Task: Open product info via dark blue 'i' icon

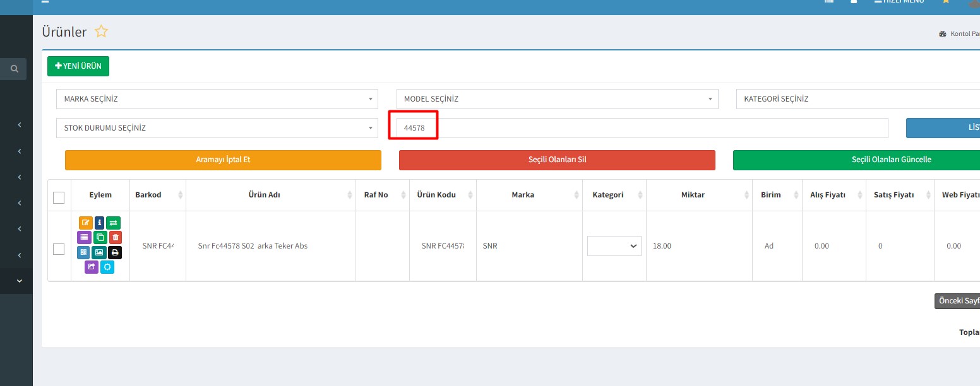Action: coord(100,223)
